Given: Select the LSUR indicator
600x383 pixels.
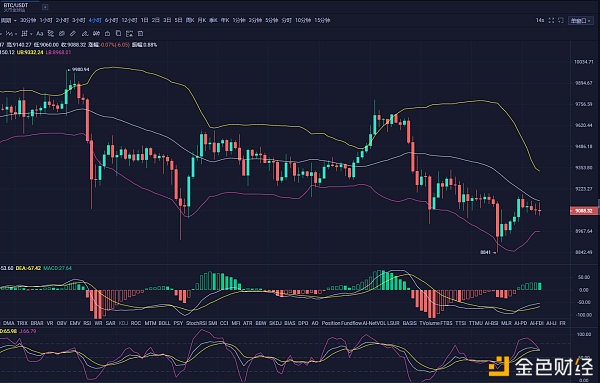Looking at the screenshot, I should (x=393, y=323).
